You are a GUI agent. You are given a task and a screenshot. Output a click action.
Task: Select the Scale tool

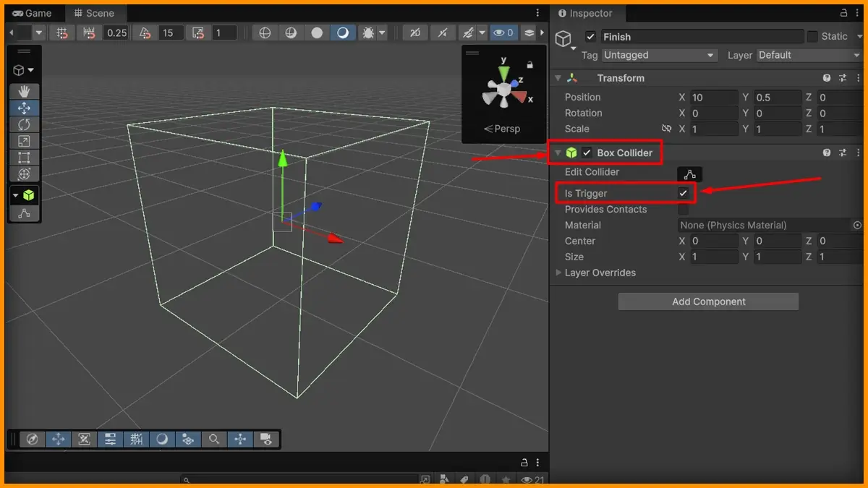[24, 141]
